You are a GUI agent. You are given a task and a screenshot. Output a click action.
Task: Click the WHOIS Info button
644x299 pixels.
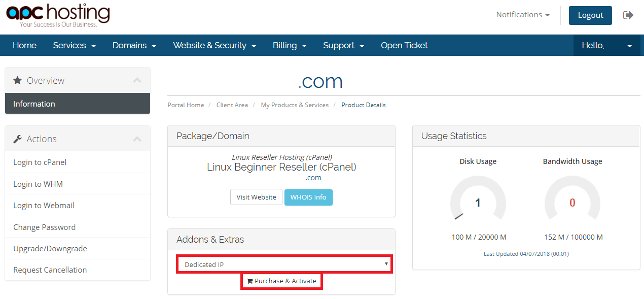pyautogui.click(x=308, y=197)
